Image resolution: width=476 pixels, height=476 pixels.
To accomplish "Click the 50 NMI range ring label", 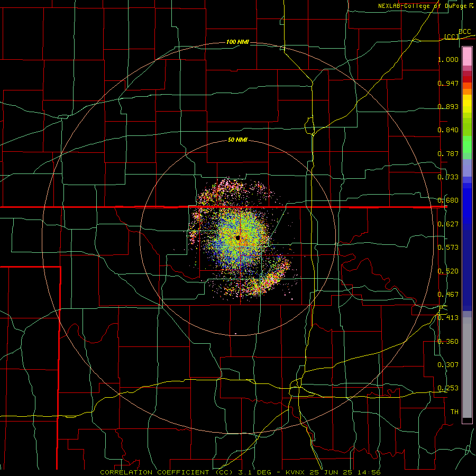I will pos(237,140).
